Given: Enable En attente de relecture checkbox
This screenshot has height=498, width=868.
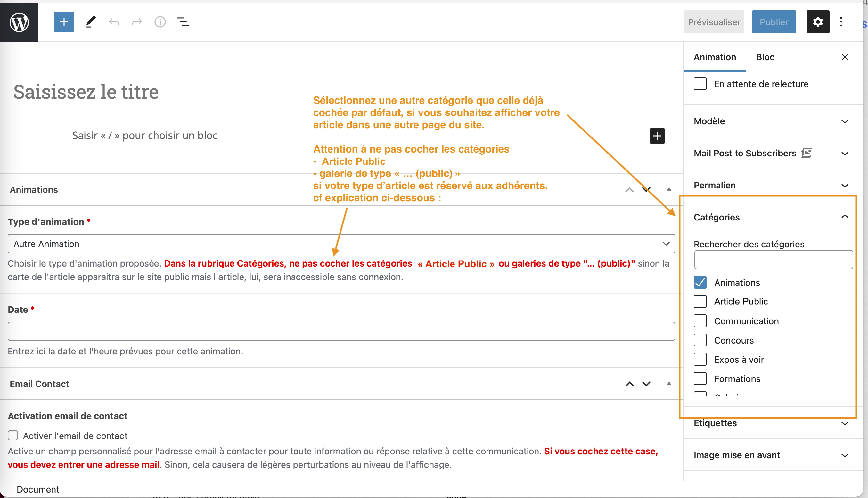Looking at the screenshot, I should tap(700, 84).
